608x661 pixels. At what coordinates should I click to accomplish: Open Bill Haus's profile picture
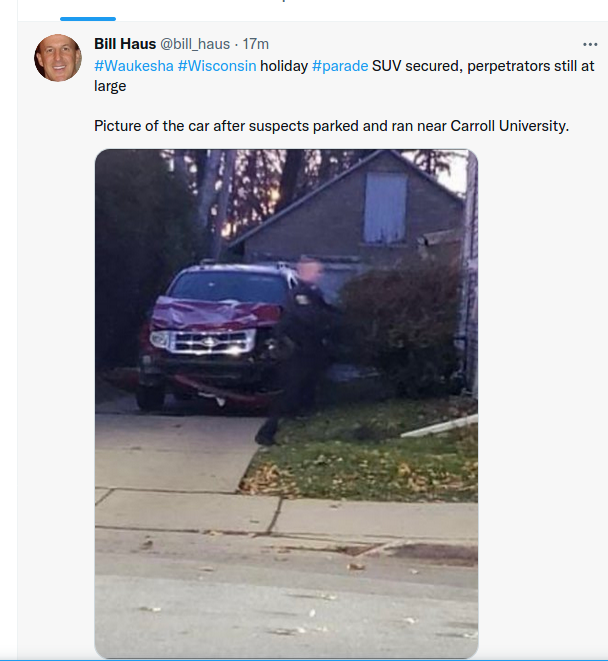coord(58,58)
